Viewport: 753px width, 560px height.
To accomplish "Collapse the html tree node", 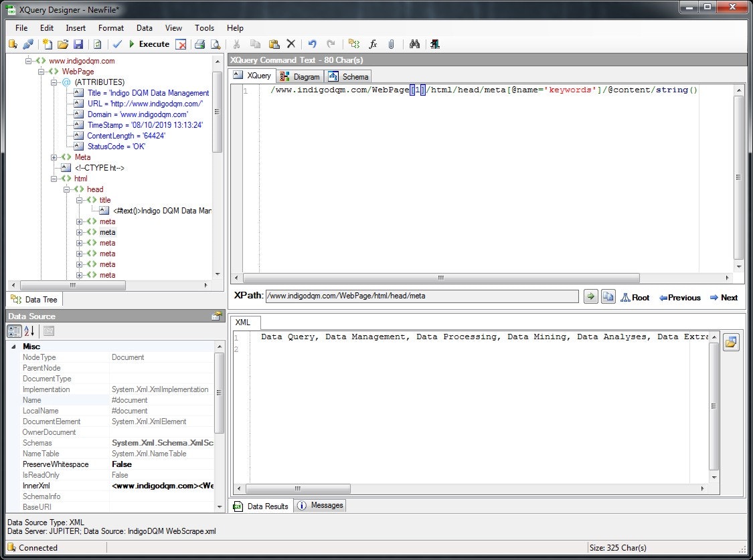I will coord(54,179).
